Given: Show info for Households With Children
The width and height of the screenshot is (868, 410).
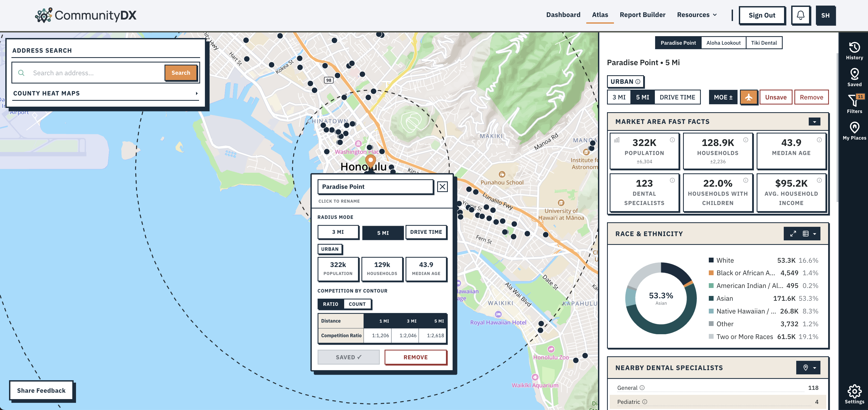Looking at the screenshot, I should pyautogui.click(x=746, y=180).
